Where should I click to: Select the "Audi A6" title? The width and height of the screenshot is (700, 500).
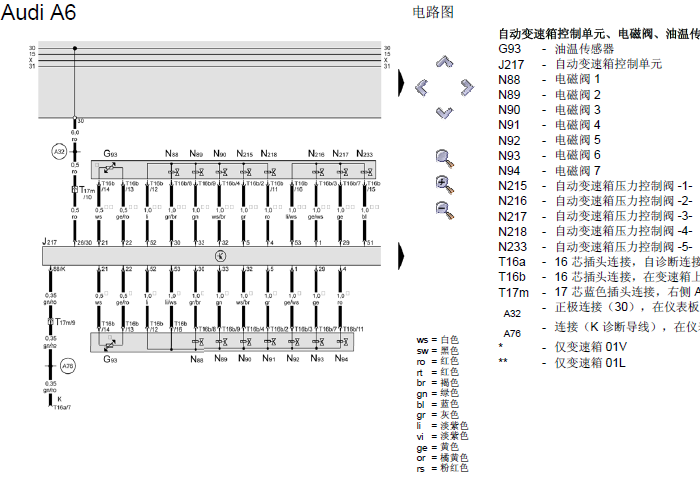[38, 12]
